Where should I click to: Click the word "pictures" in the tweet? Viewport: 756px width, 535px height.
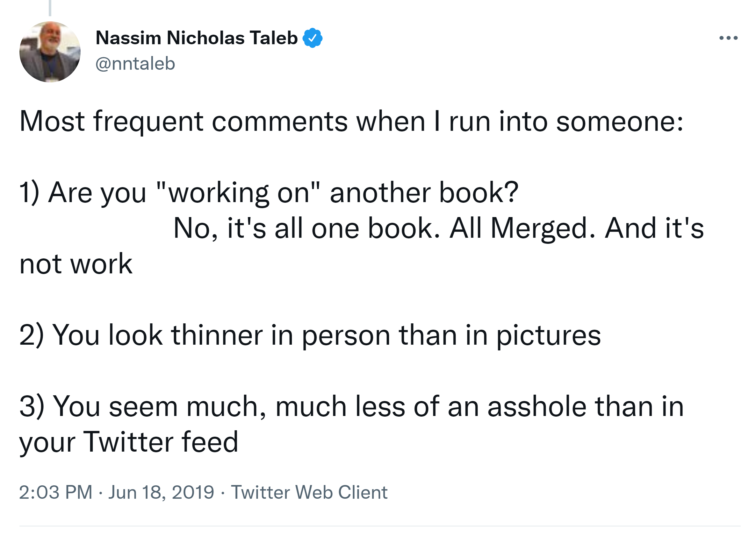pyautogui.click(x=549, y=335)
